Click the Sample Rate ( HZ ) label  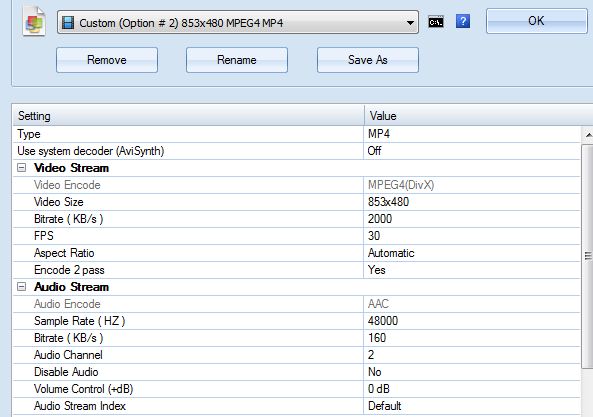79,321
